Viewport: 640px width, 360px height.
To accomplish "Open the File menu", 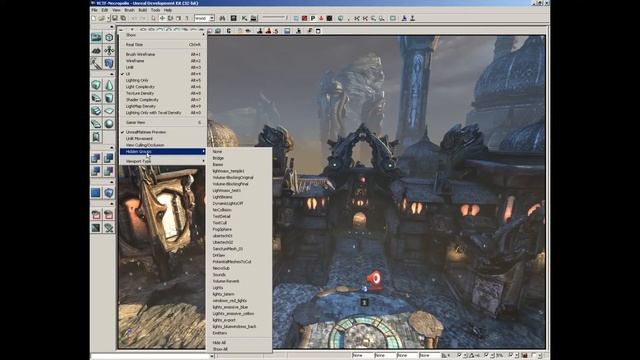I will click(x=94, y=10).
